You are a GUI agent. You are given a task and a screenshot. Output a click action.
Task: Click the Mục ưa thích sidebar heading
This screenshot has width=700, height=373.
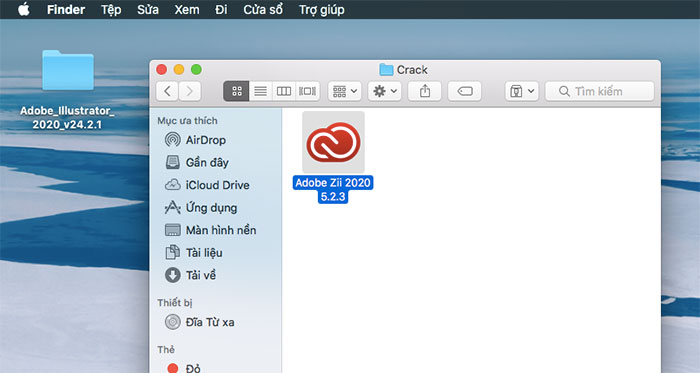[x=187, y=121]
